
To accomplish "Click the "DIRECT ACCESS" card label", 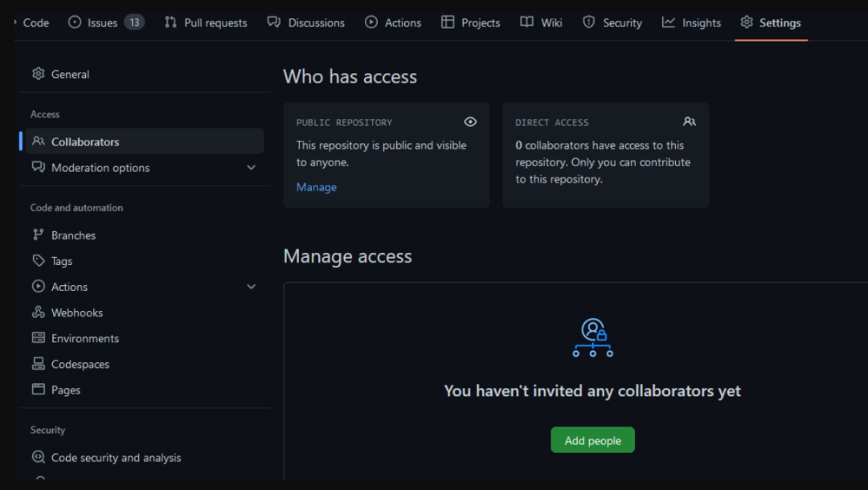I will tap(552, 122).
